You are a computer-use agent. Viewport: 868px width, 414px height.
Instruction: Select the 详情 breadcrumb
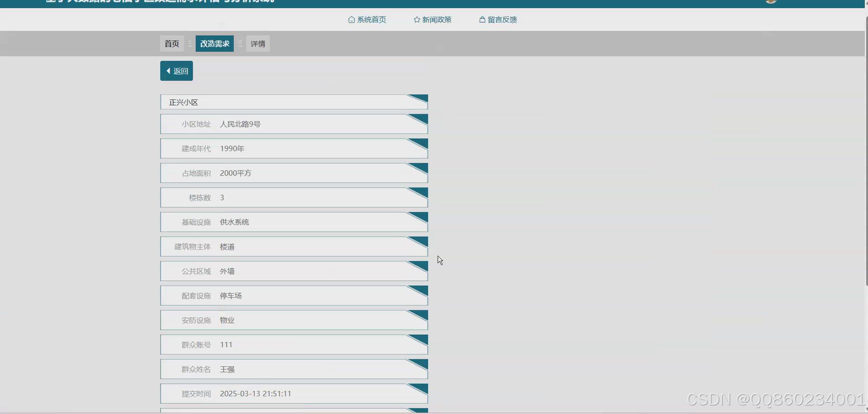coord(258,44)
